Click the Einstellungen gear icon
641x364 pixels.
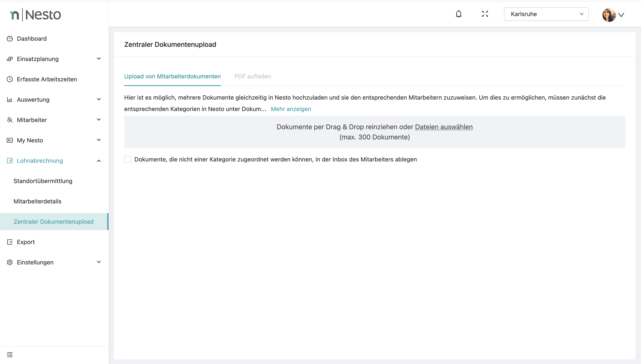[x=10, y=262]
